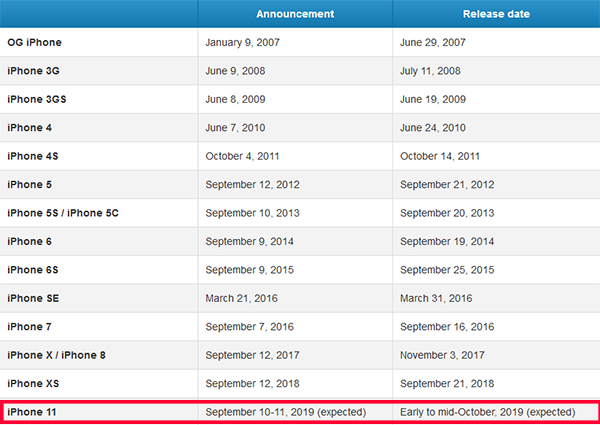Screen dimensions: 600x425
Task: Click the Announcement column header
Action: click(294, 14)
